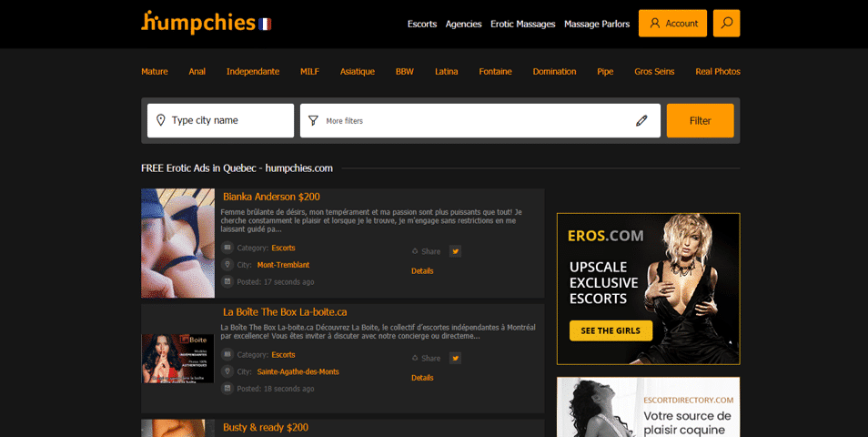Click Escorts category link in Bianka ad
This screenshot has height=437, width=868.
coord(284,248)
